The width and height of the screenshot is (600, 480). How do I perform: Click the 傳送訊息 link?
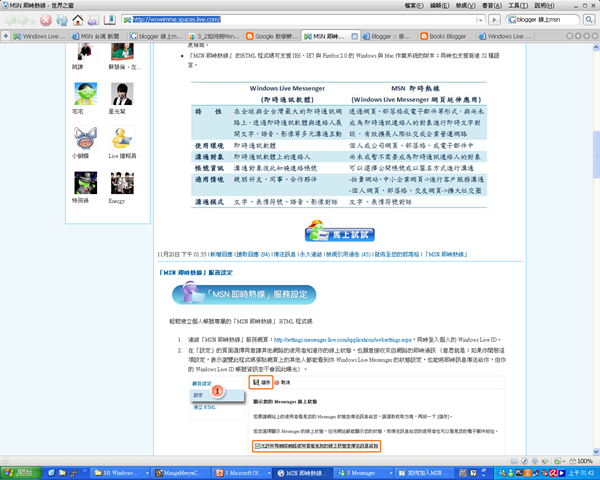tap(284, 255)
